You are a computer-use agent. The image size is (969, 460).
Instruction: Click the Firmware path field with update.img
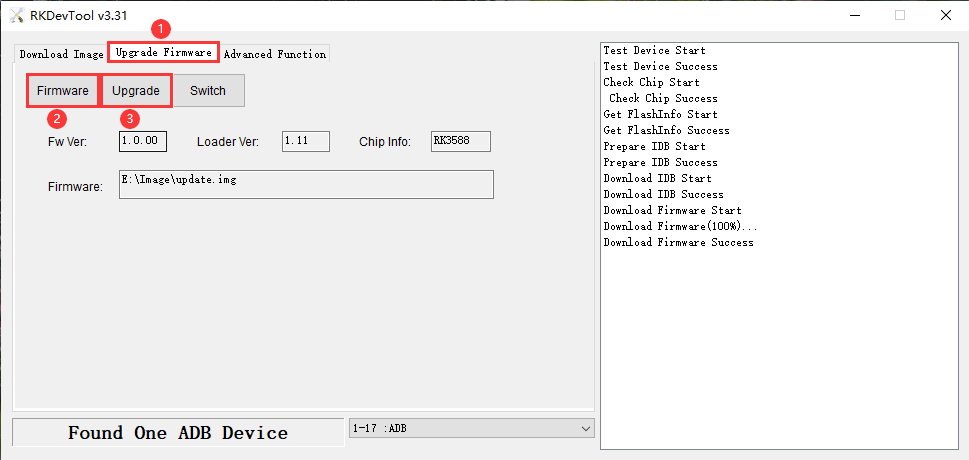306,184
